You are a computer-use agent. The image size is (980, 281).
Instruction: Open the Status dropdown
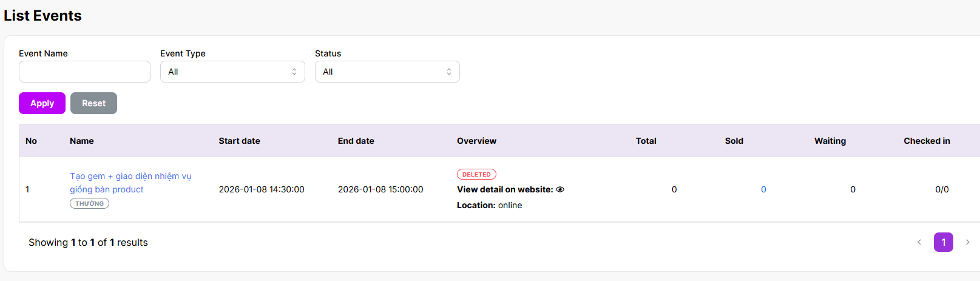pyautogui.click(x=387, y=72)
